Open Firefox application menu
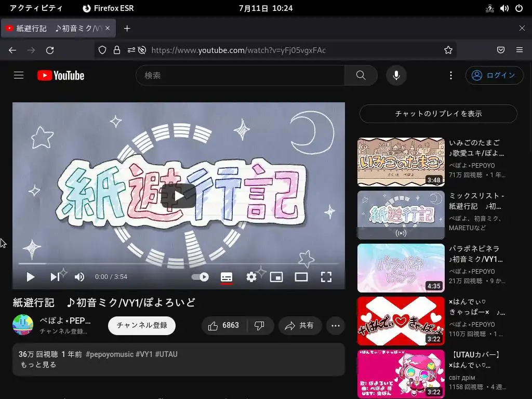Screen dimensions: 532x399 coord(520,50)
